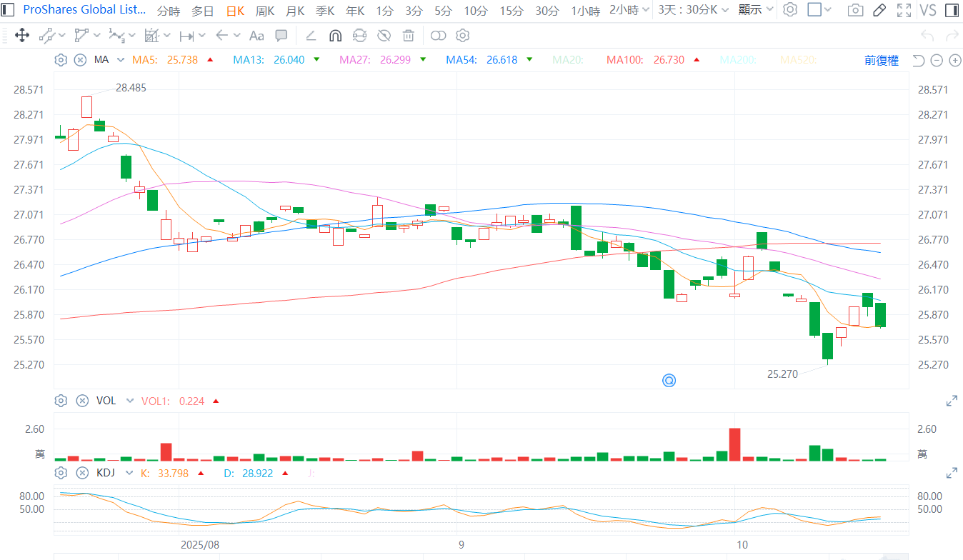Switch to the 周K weekly chart tab
The image size is (963, 560).
265,11
